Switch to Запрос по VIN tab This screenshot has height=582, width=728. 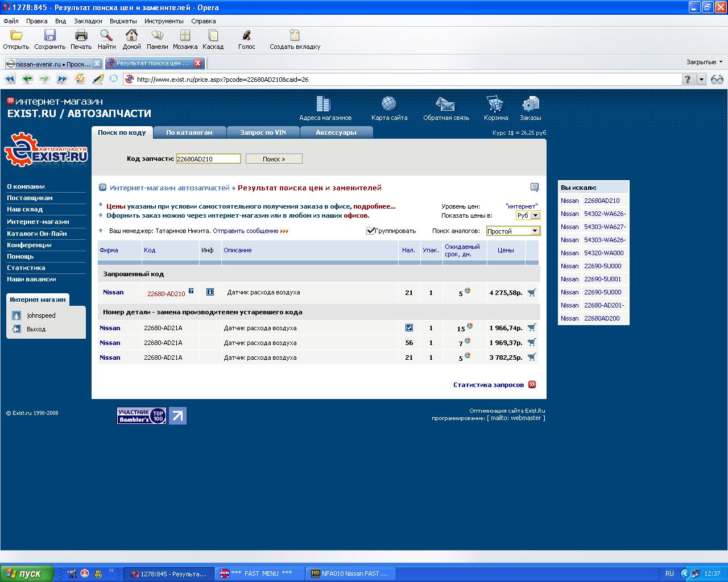pos(263,132)
